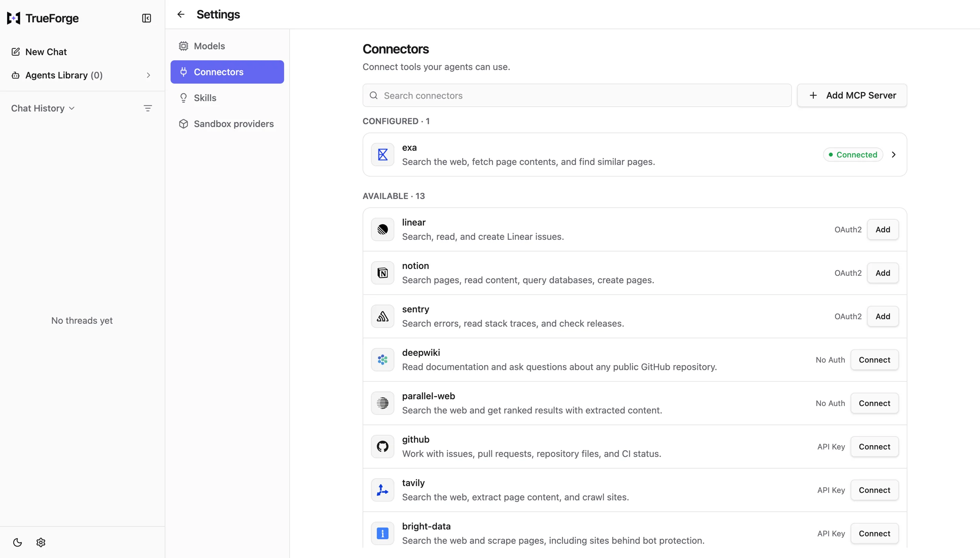Screen dimensions: 980x558
Task: Click the Agents Library robot icon
Action: tap(16, 75)
